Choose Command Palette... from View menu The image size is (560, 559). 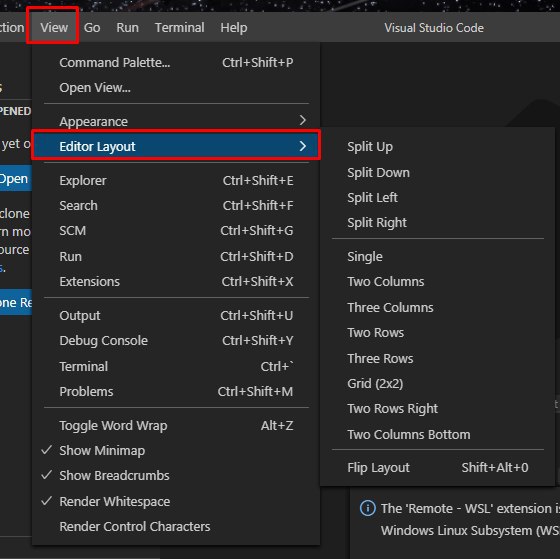[x=176, y=63]
